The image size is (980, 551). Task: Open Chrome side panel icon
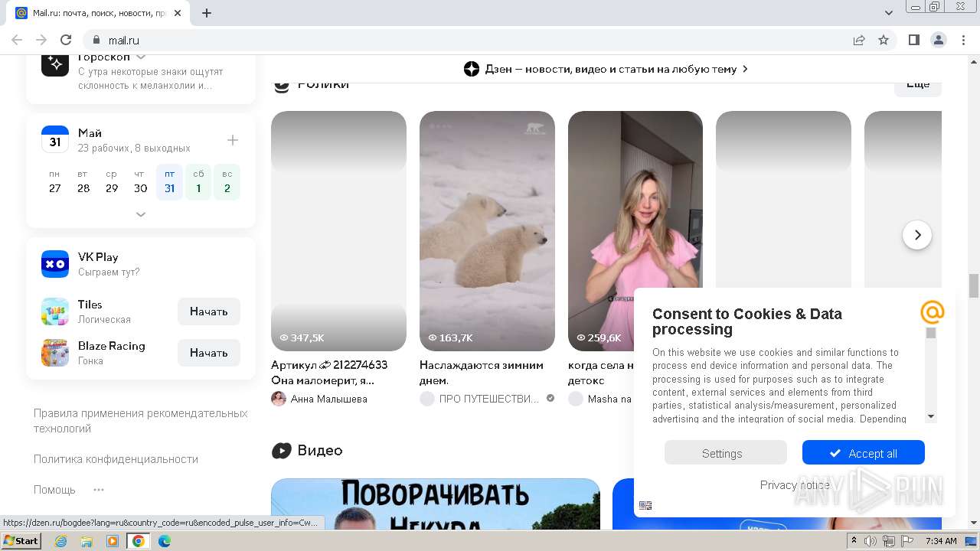(x=913, y=40)
